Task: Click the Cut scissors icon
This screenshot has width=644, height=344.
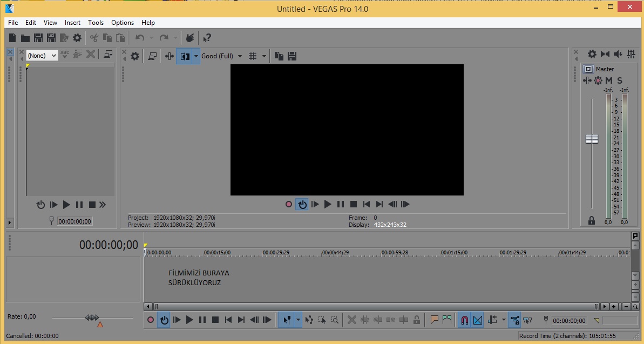Action: pyautogui.click(x=94, y=38)
